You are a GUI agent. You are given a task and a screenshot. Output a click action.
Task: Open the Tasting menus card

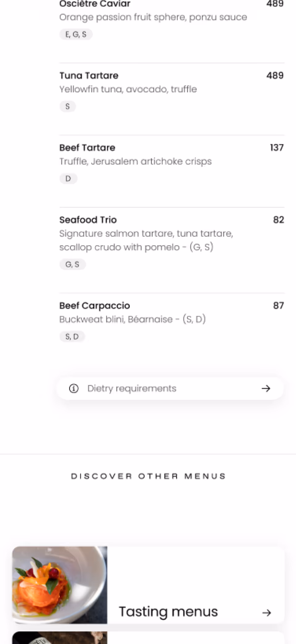168,611
